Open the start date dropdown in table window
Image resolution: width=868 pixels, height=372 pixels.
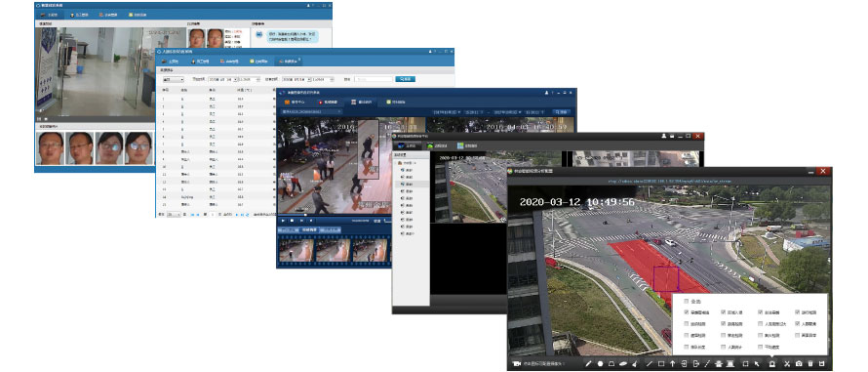tap(235, 79)
